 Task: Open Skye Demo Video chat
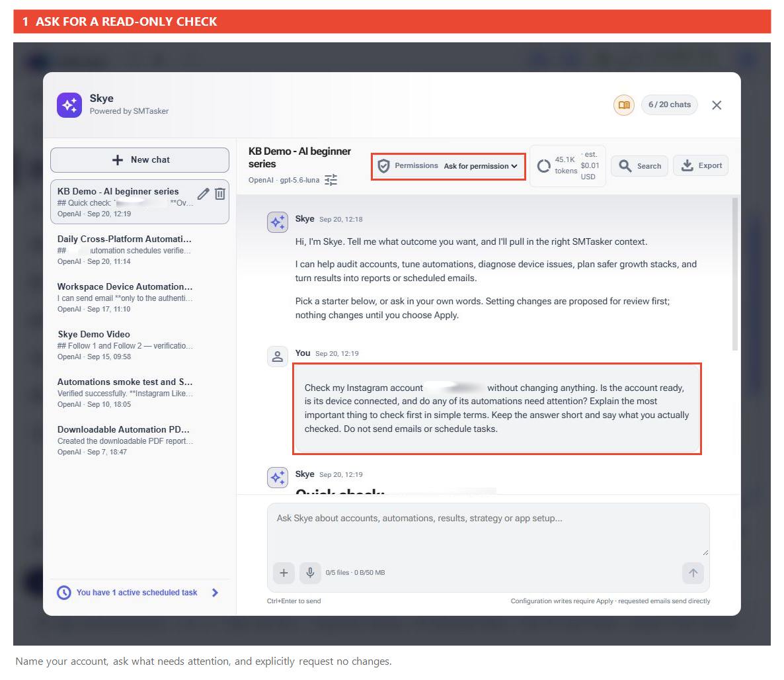click(139, 345)
